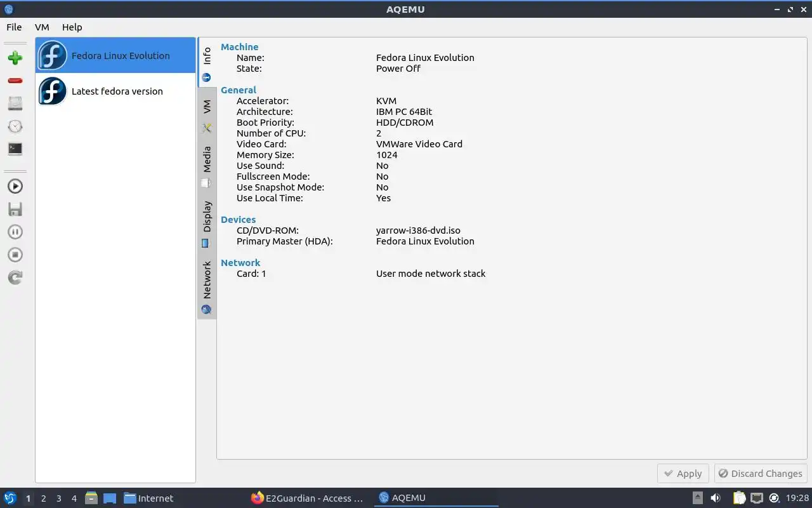
Task: Click the green plus add VM icon
Action: tap(15, 58)
